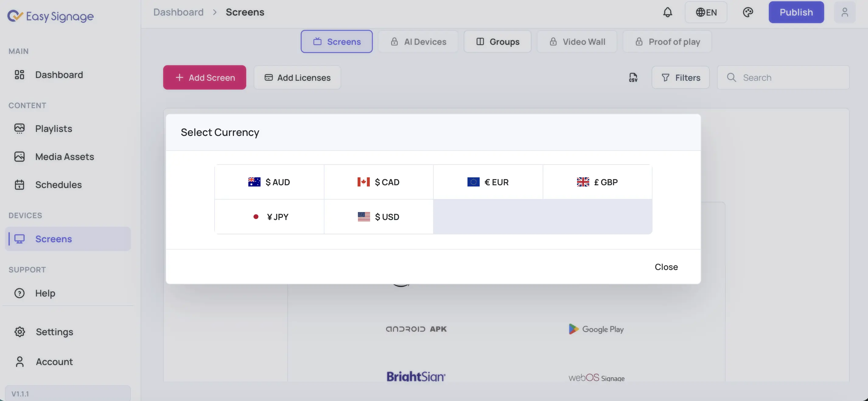Screen dimensions: 868x401
Task: Select the $ AUD currency option
Action: tap(269, 182)
